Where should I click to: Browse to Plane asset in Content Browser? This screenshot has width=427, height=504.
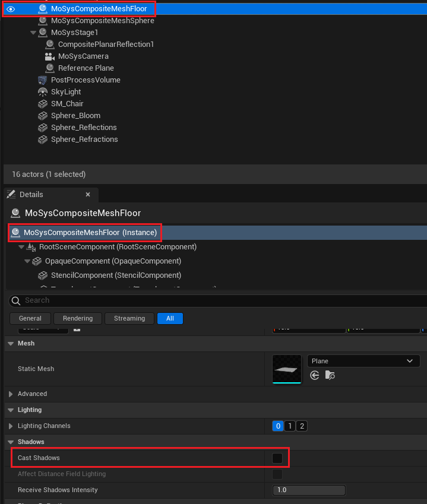tap(330, 375)
